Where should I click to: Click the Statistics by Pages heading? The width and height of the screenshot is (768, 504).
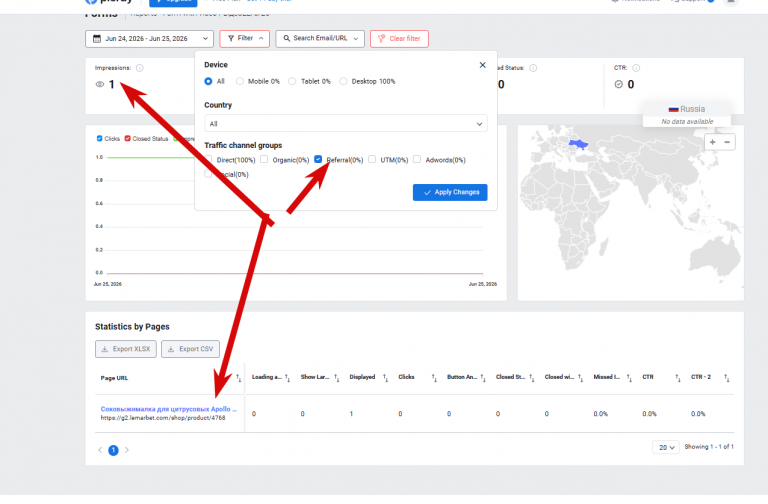pyautogui.click(x=132, y=327)
